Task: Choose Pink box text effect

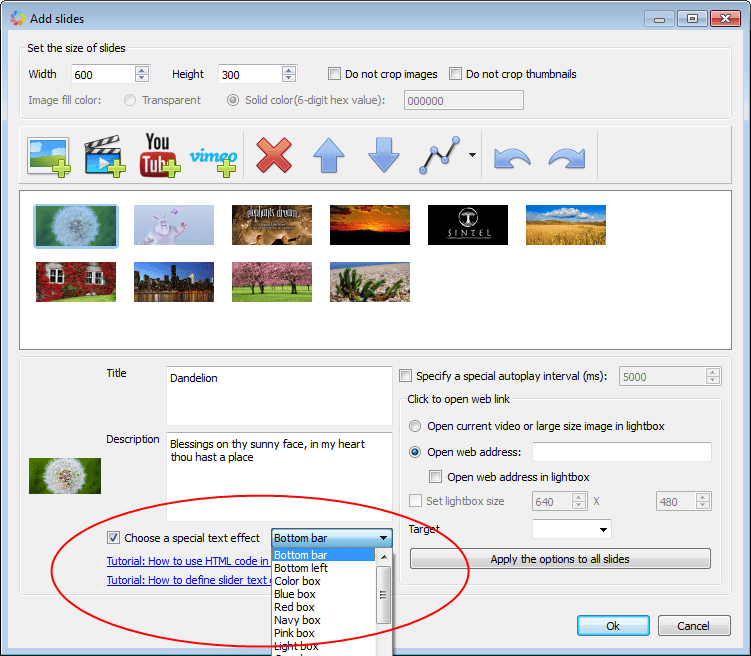Action: click(323, 633)
